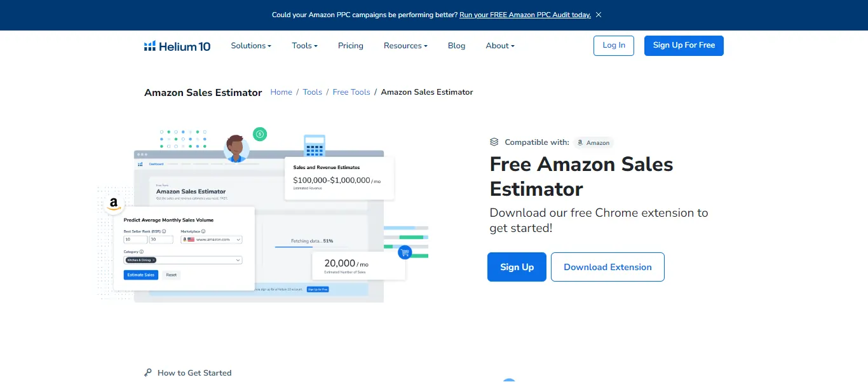Close the top PPC audit banner
The width and height of the screenshot is (868, 382).
coord(599,15)
